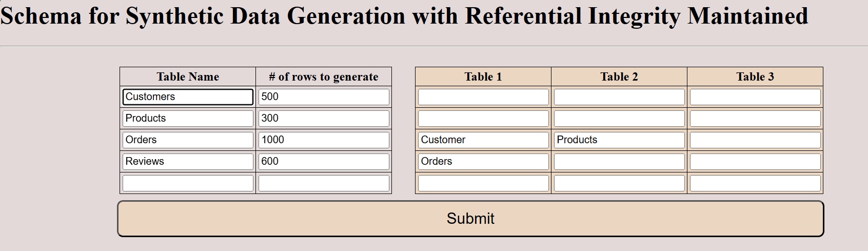Click the Orders table name input
Image resolution: width=868 pixels, height=251 pixels.
[188, 140]
